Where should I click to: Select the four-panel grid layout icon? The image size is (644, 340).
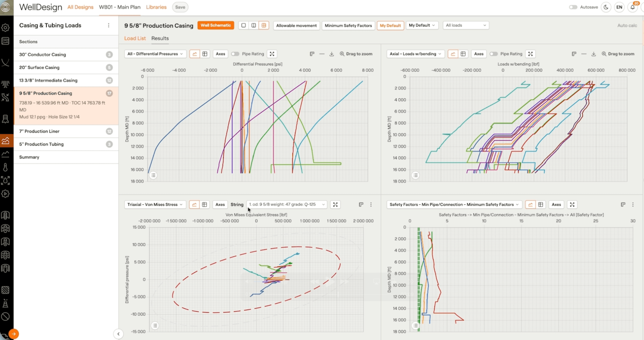[264, 25]
